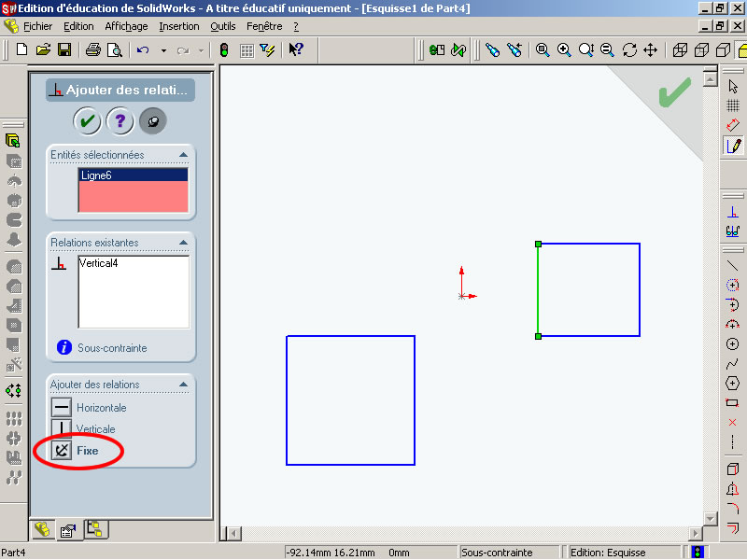Confirm relations with the green checkmark OK

(x=87, y=121)
